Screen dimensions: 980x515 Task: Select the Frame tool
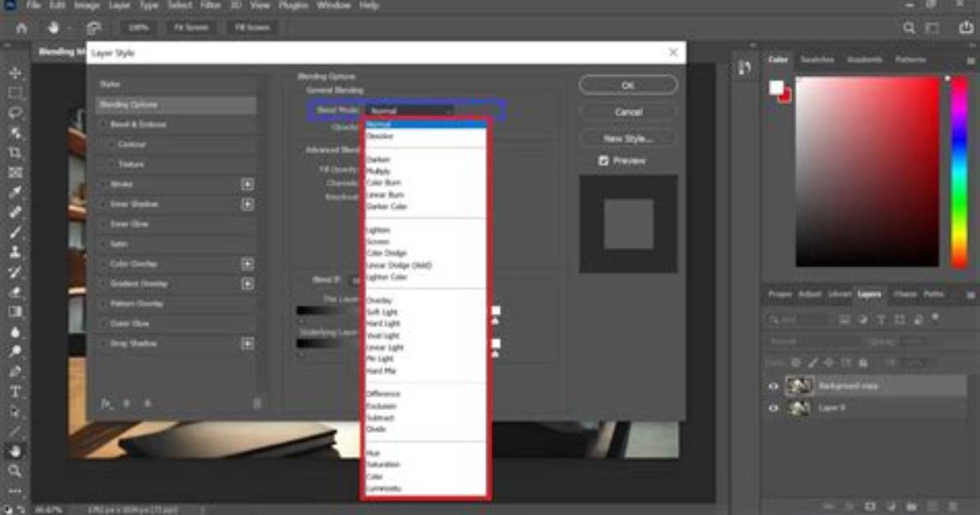pos(15,173)
